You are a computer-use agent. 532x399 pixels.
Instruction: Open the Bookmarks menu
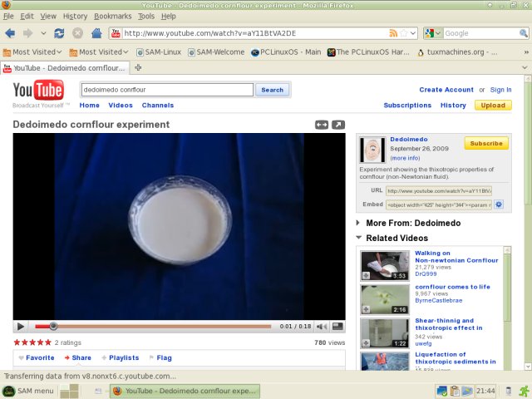(x=112, y=16)
